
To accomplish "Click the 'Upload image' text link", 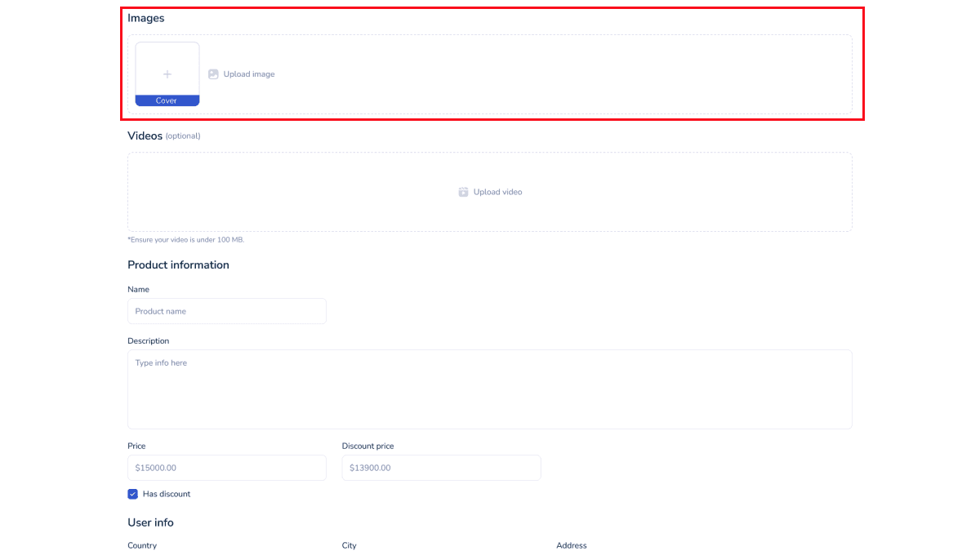I will [249, 74].
